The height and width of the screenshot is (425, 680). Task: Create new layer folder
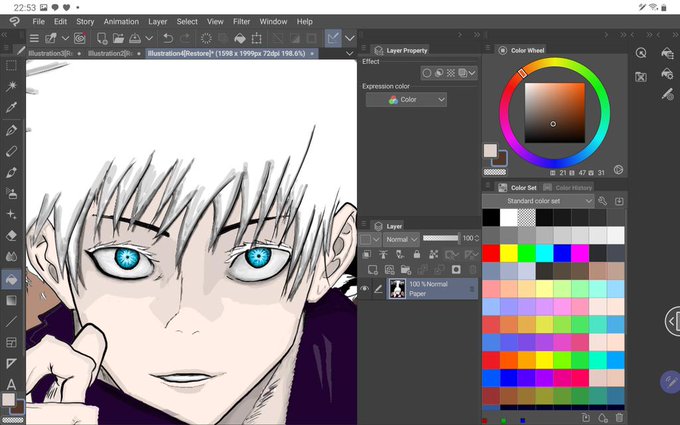(x=405, y=270)
